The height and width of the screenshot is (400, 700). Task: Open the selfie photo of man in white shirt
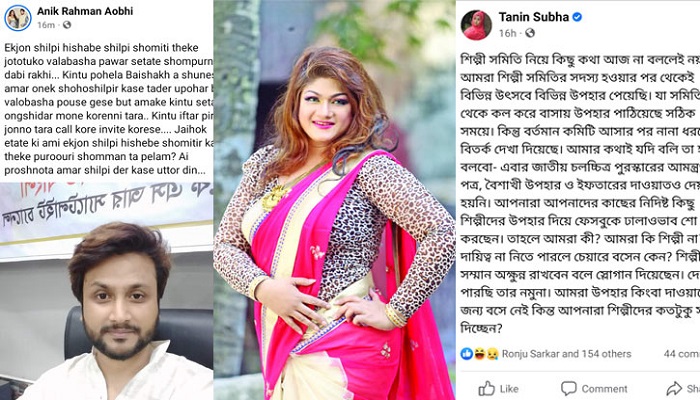[106, 291]
